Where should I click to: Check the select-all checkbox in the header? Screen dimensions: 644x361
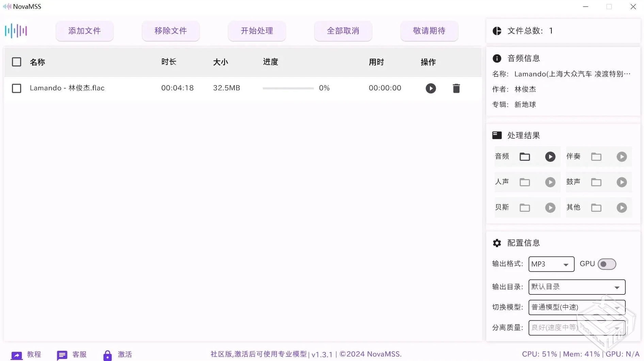17,62
